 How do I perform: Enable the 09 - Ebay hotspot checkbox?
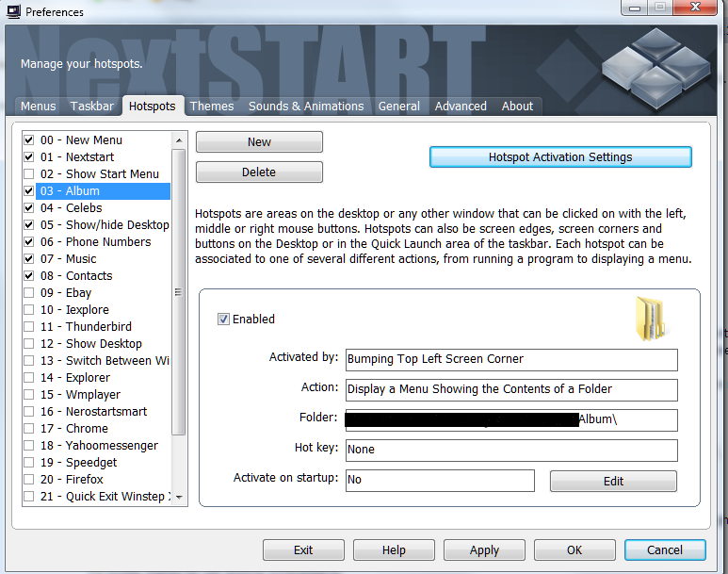point(29,293)
